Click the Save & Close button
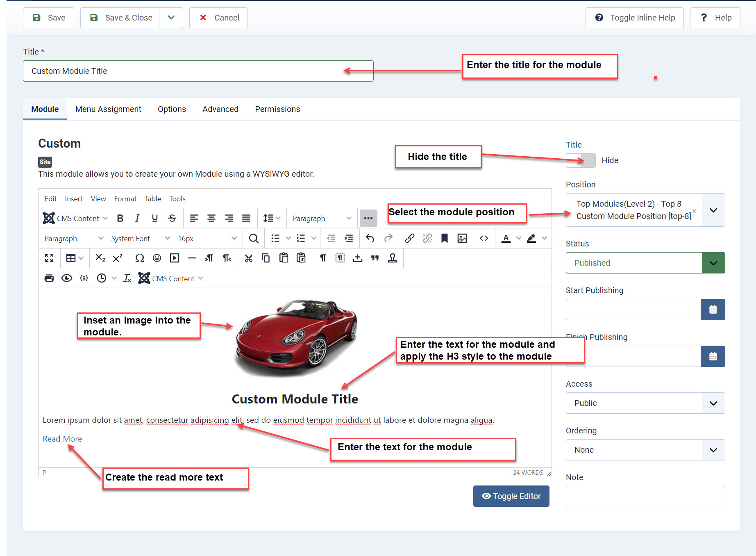Viewport: 756px width, 556px height. [x=120, y=18]
